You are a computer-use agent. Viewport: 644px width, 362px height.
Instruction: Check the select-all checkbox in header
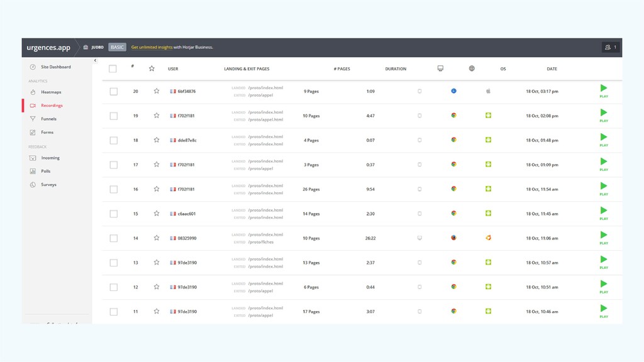(113, 69)
